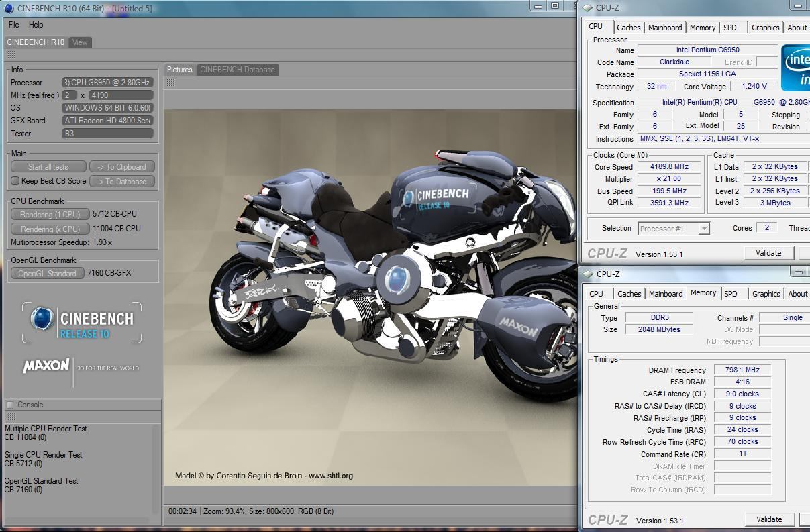Viewport: 810px width, 532px height.
Task: Switch to the View tab
Action: point(80,42)
